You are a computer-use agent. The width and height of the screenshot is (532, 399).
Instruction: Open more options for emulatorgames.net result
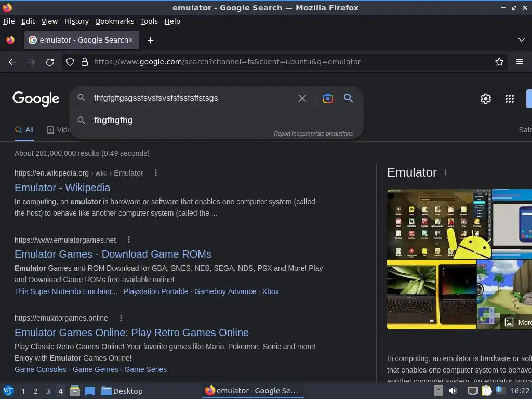click(x=129, y=240)
